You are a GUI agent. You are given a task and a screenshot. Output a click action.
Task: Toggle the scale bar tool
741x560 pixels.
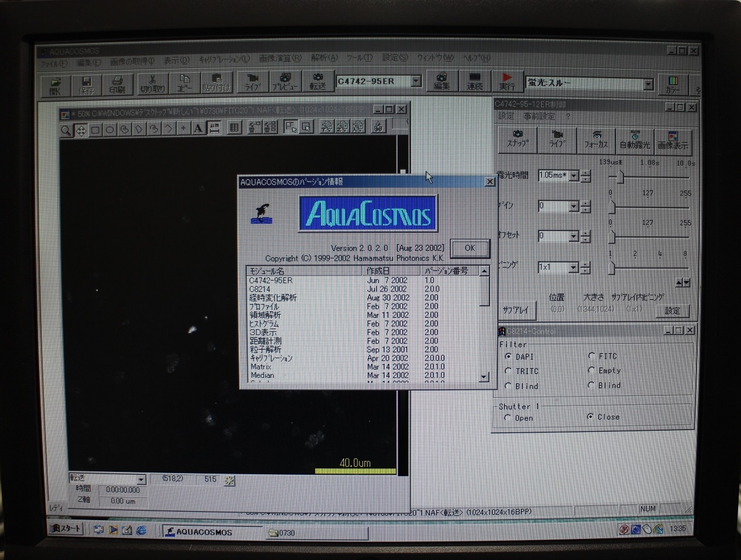pos(215,128)
